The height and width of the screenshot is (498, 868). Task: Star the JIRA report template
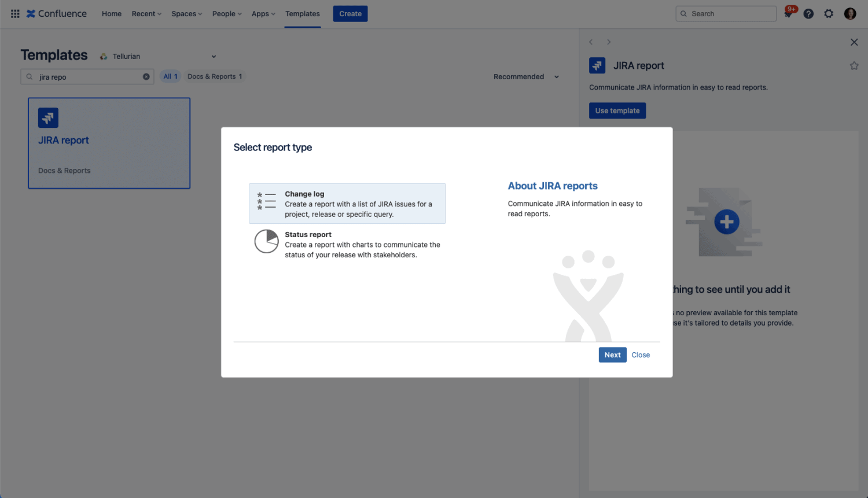[x=854, y=66]
